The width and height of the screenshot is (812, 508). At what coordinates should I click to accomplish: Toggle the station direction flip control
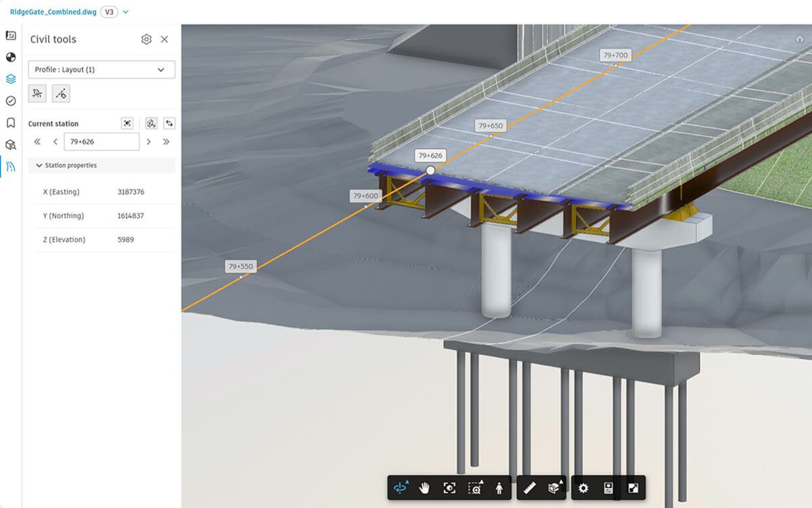(169, 123)
